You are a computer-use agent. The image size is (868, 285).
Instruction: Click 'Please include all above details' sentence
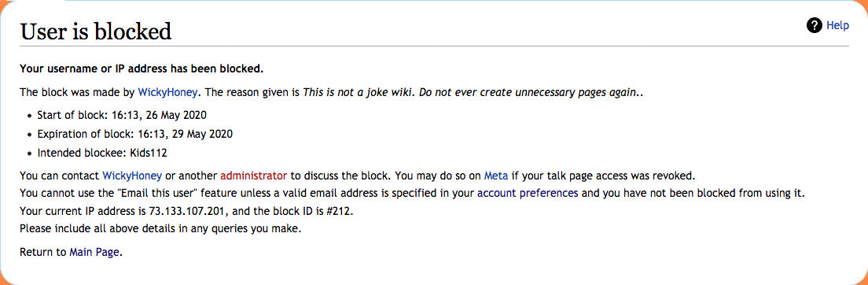(160, 228)
